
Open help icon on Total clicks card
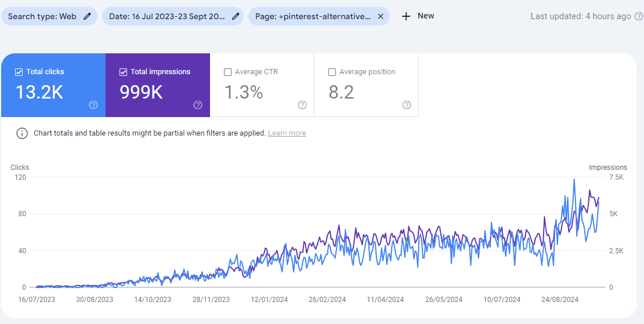coord(93,105)
